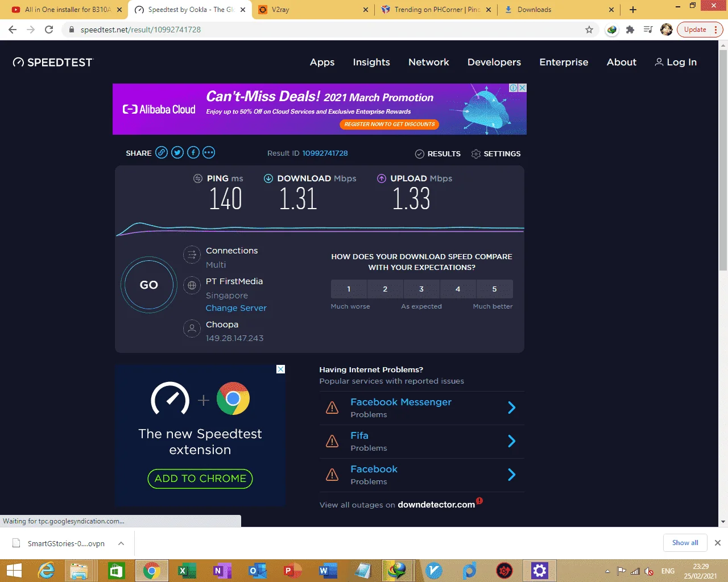The image size is (728, 582).
Task: Click the UPLOAD Mbps icon
Action: 382,178
